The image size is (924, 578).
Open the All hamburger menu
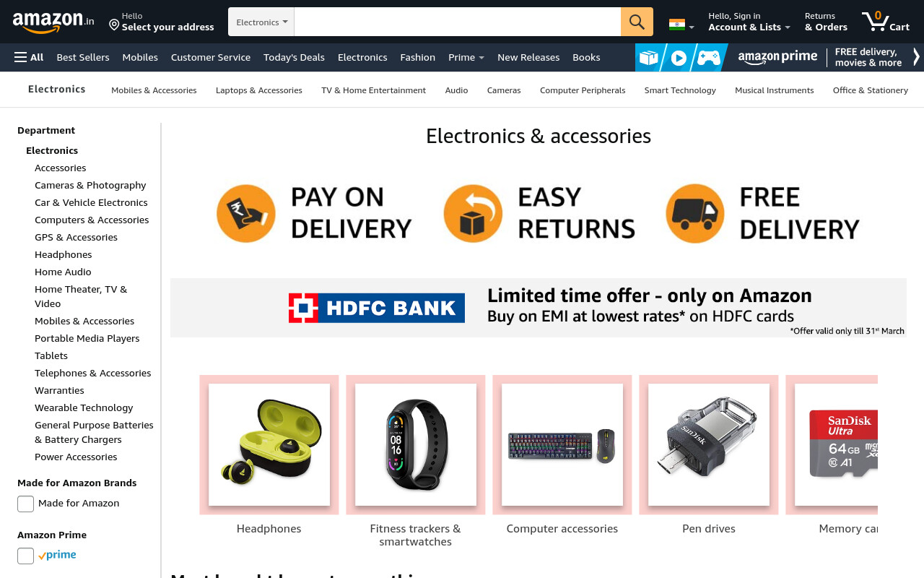29,57
